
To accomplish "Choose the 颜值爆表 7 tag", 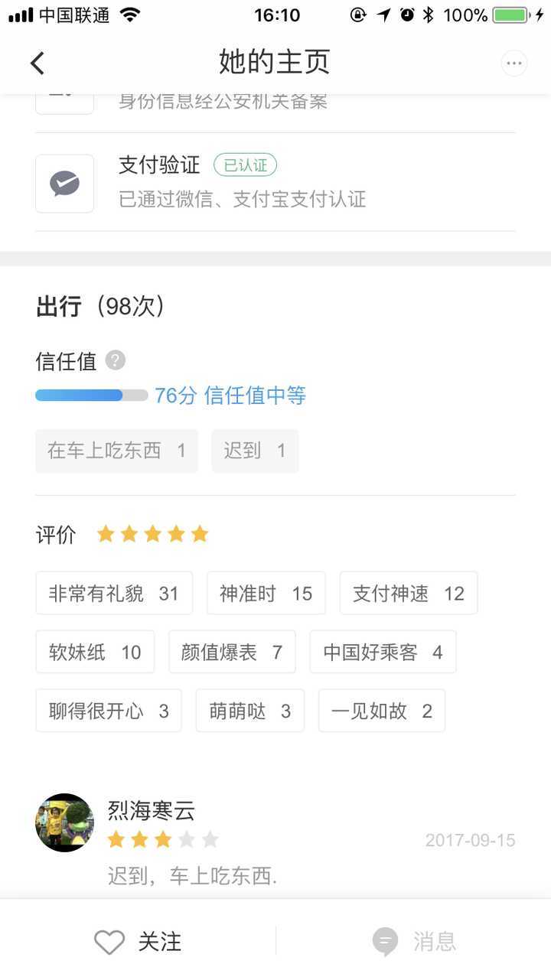I will pyautogui.click(x=233, y=652).
